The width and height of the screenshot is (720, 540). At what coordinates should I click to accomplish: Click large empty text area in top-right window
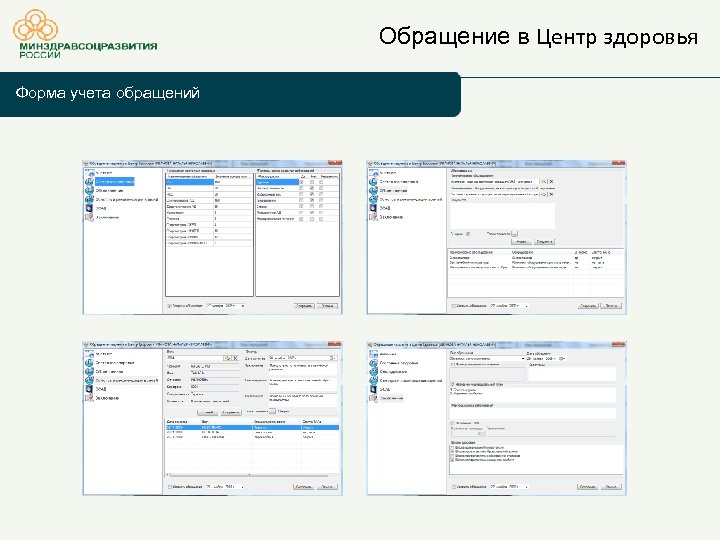click(503, 215)
